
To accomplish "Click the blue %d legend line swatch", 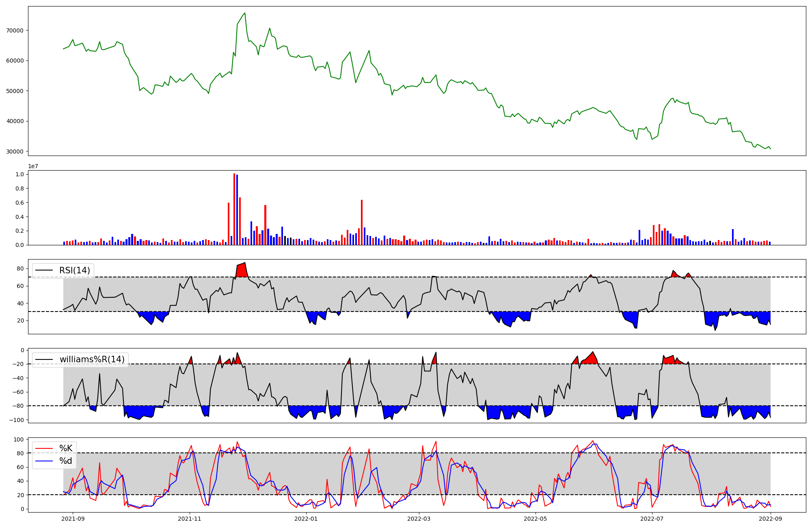I will [x=44, y=461].
